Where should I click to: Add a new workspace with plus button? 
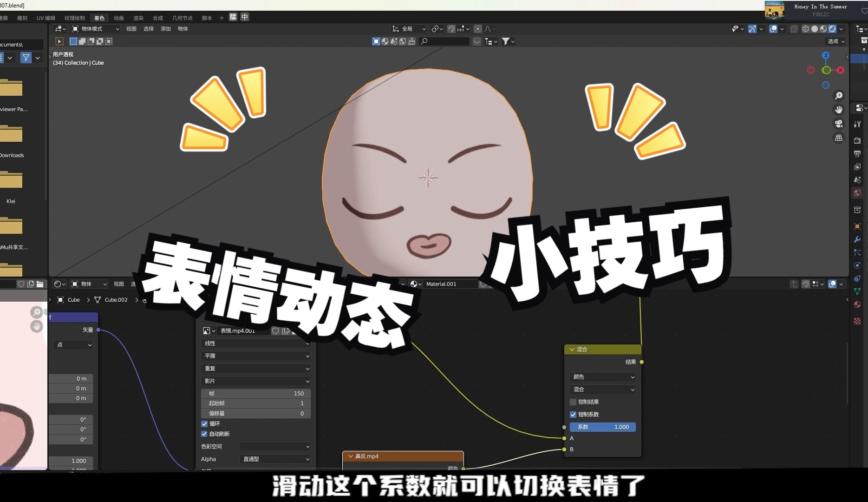pos(222,18)
